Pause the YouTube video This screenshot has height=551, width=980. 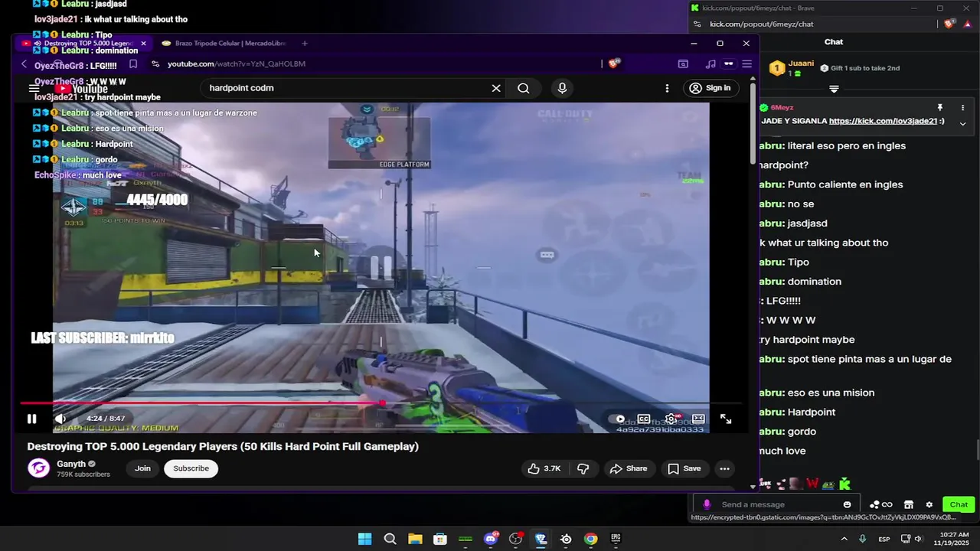[31, 419]
